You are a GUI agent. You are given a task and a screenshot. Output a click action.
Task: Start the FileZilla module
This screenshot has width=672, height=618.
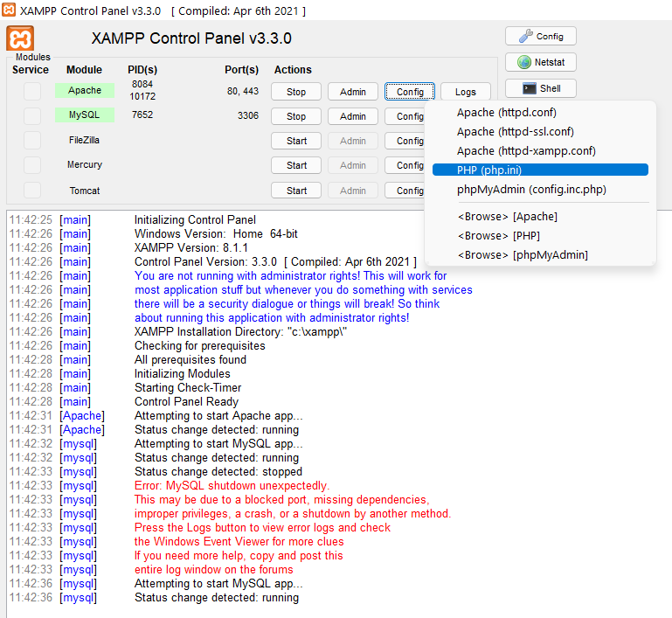(x=295, y=141)
